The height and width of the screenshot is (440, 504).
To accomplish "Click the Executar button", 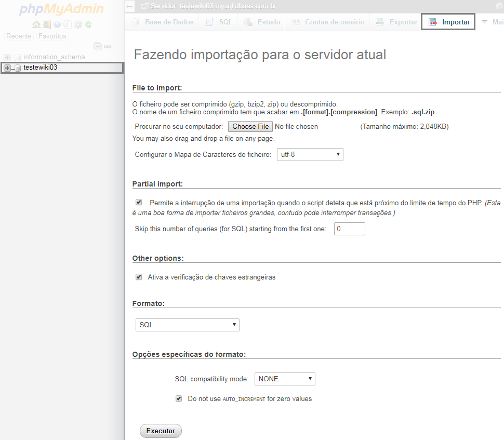I will pyautogui.click(x=161, y=431).
